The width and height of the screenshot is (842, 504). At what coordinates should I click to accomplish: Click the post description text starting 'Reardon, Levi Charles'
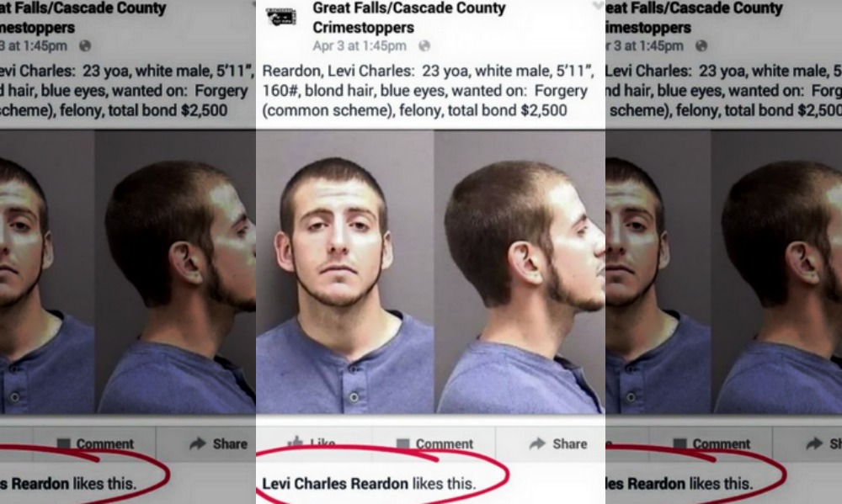tap(428, 91)
